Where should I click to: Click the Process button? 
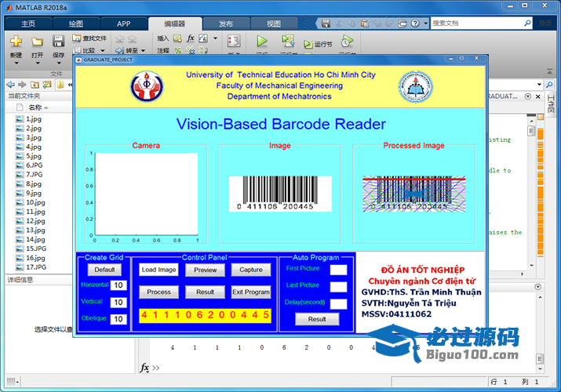pos(158,292)
